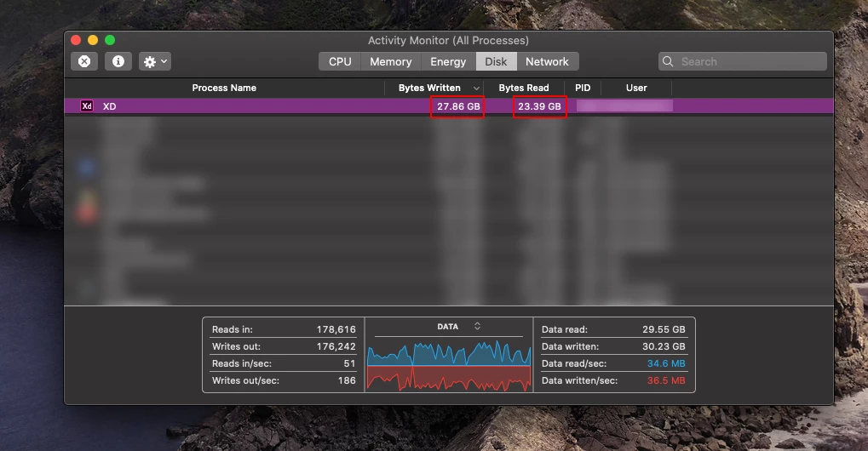This screenshot has width=868, height=451.
Task: Click the 23.39 GB bytes read value
Action: pyautogui.click(x=540, y=106)
